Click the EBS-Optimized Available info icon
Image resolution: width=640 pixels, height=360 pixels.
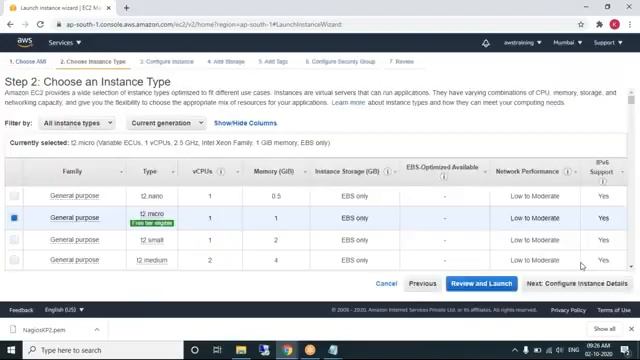(x=444, y=177)
